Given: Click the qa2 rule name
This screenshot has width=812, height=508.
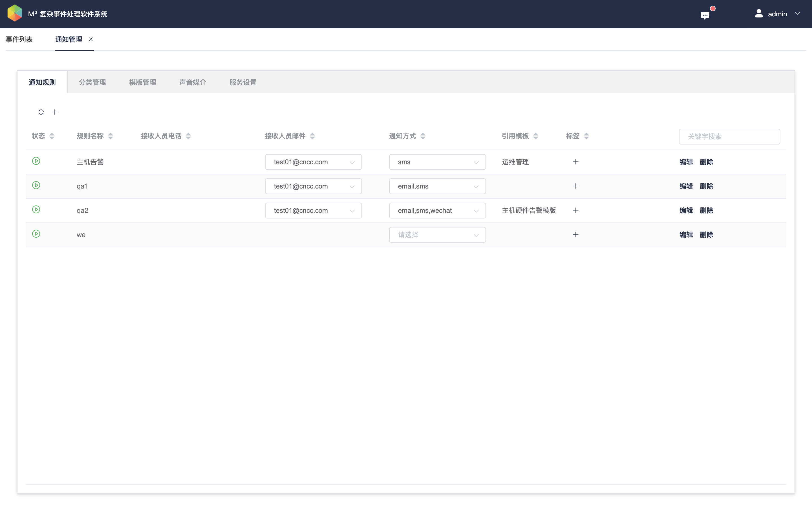Looking at the screenshot, I should pyautogui.click(x=83, y=210).
